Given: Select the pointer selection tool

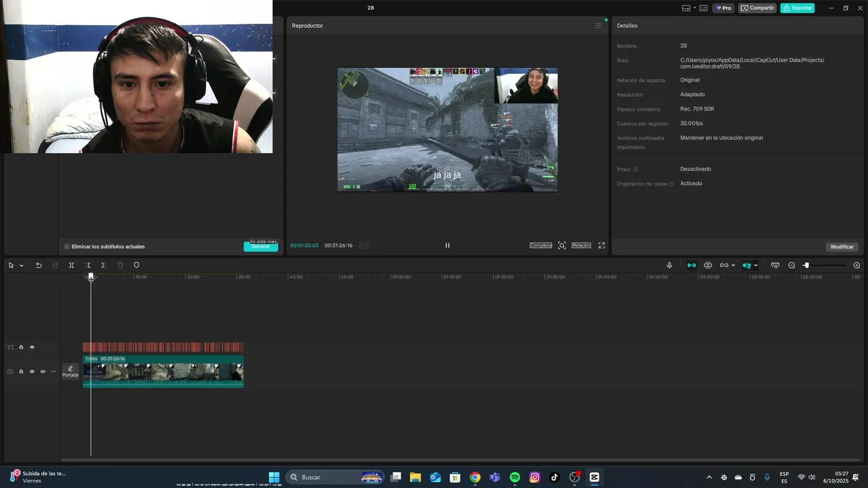Looking at the screenshot, I should coord(11,265).
